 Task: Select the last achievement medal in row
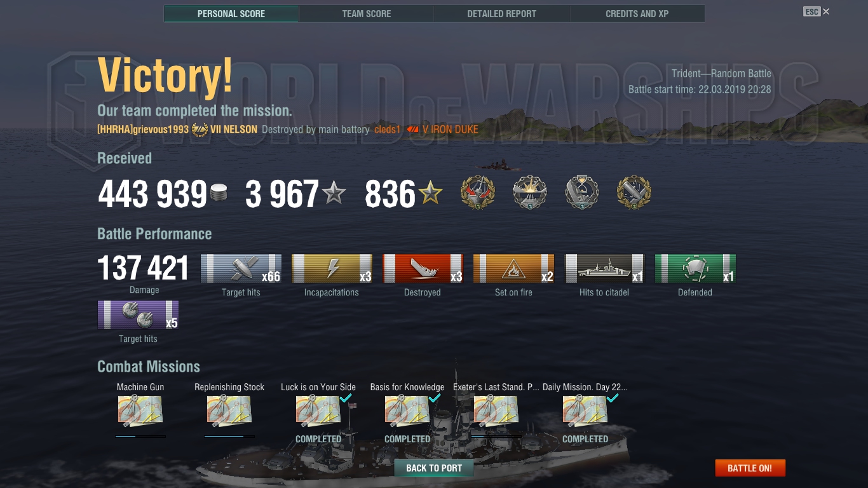click(x=634, y=193)
